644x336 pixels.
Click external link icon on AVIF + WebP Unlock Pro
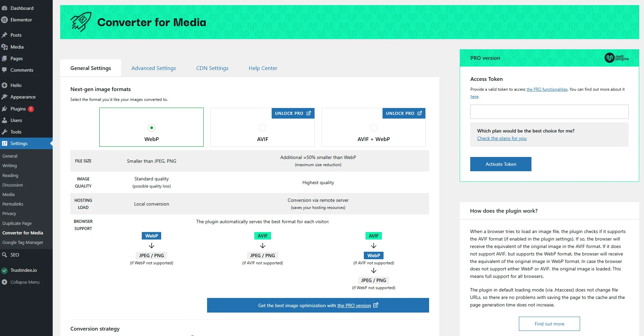[420, 113]
